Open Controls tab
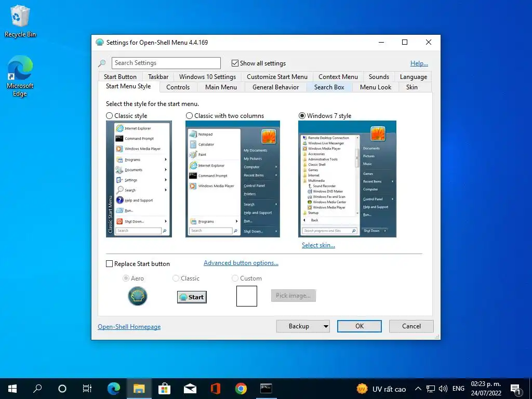Image resolution: width=532 pixels, height=399 pixels. [x=178, y=87]
